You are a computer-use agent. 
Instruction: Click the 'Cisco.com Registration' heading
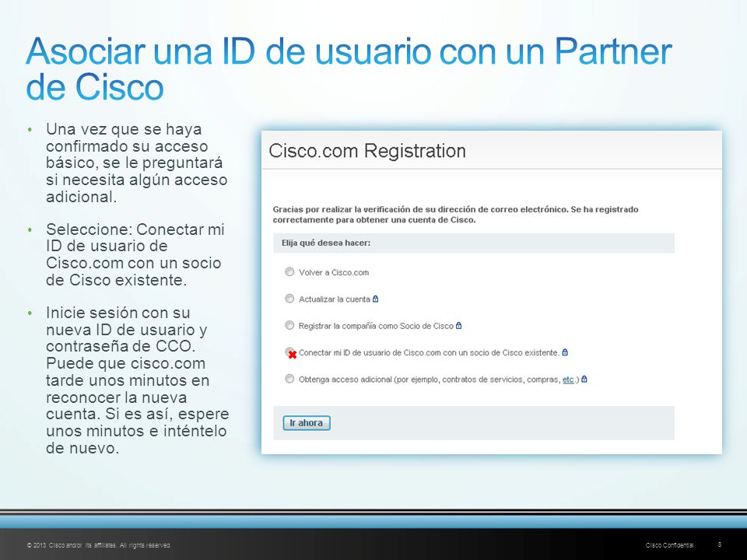click(367, 151)
